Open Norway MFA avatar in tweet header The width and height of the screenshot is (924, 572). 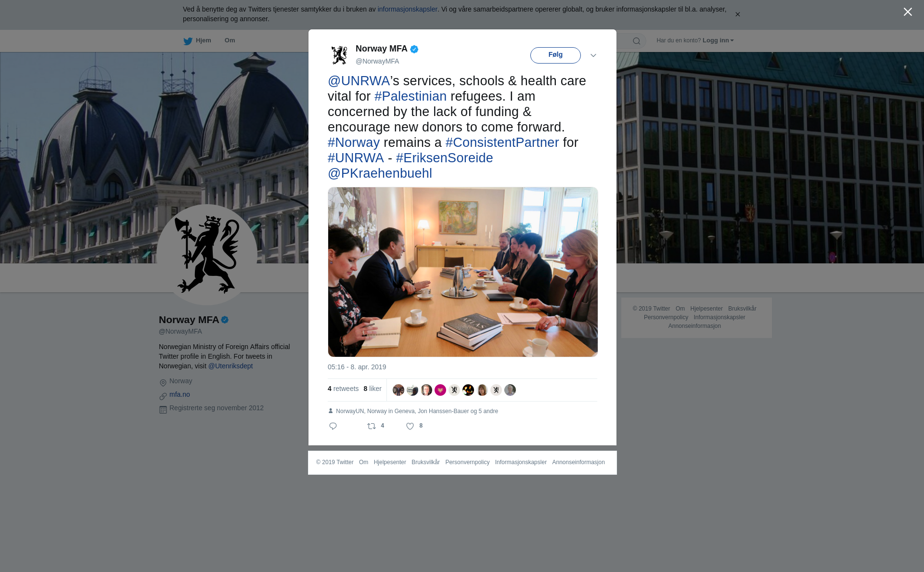click(339, 55)
